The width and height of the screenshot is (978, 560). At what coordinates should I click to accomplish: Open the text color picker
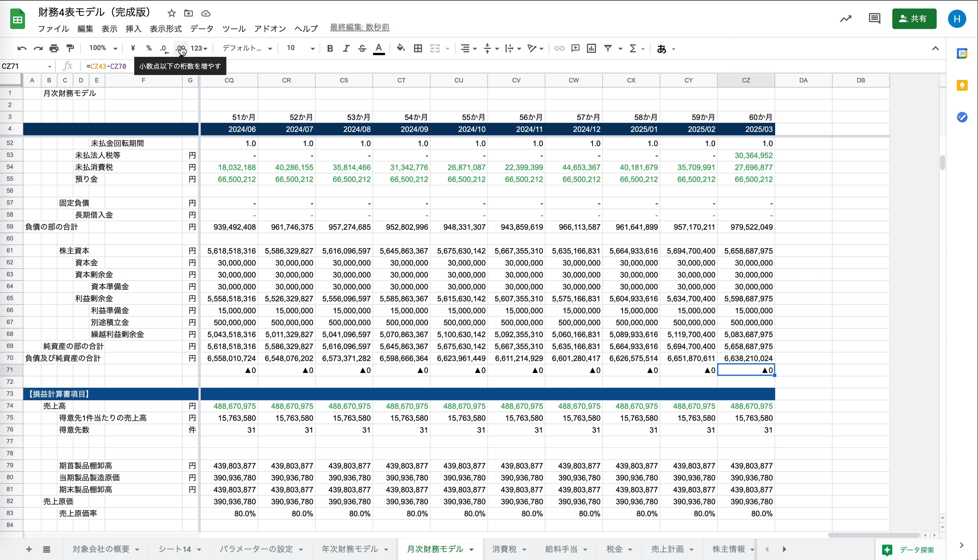379,49
